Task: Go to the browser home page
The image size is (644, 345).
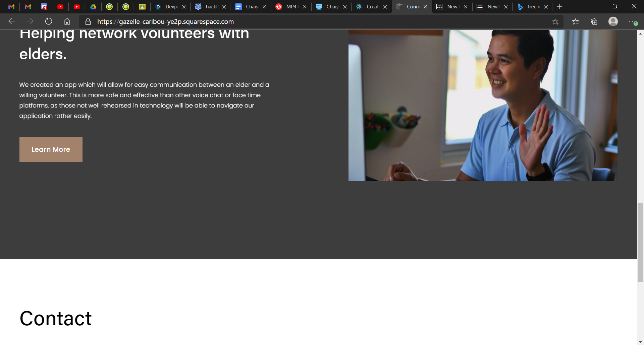Action: click(67, 21)
